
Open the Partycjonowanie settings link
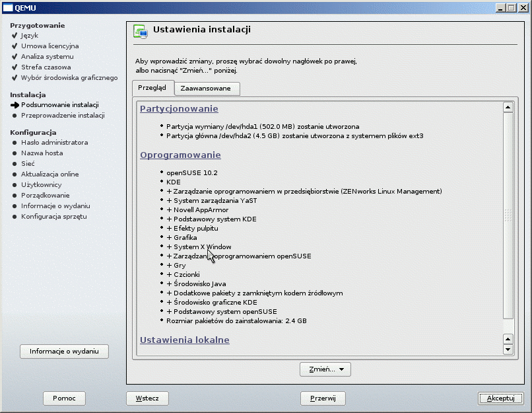click(x=179, y=109)
